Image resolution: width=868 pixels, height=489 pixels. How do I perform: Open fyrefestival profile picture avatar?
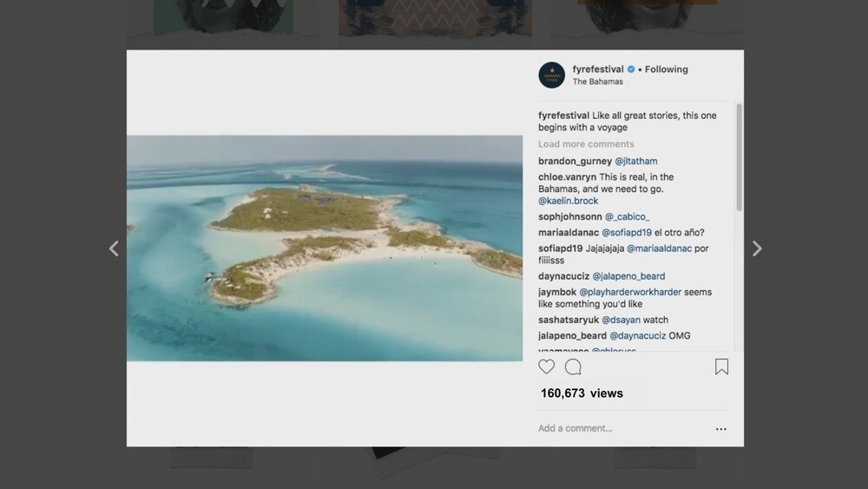[552, 76]
